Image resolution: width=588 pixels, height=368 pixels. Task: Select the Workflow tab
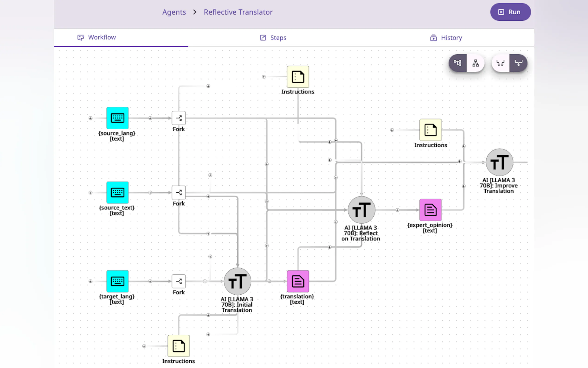[97, 37]
